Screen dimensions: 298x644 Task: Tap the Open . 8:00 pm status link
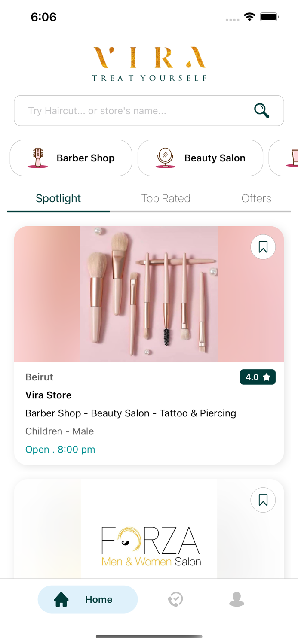[60, 449]
